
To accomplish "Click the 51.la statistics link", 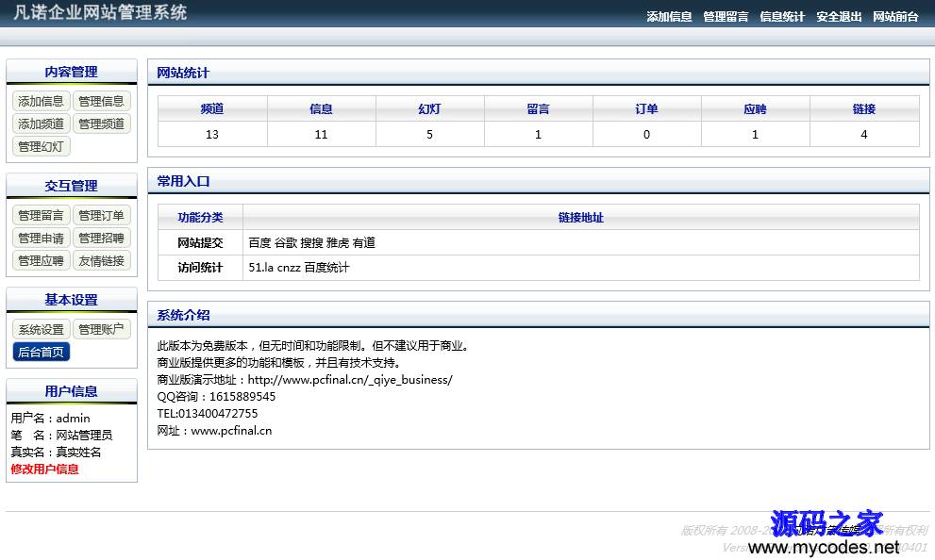I will click(261, 268).
